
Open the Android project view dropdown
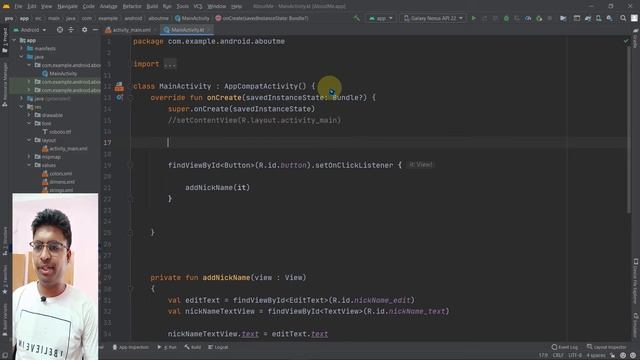(x=30, y=30)
